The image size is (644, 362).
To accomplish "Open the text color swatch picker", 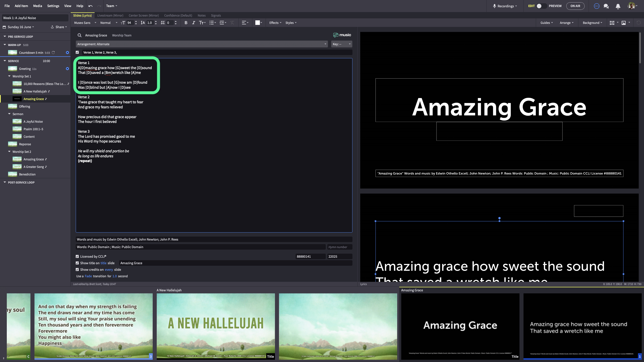I will [x=259, y=23].
